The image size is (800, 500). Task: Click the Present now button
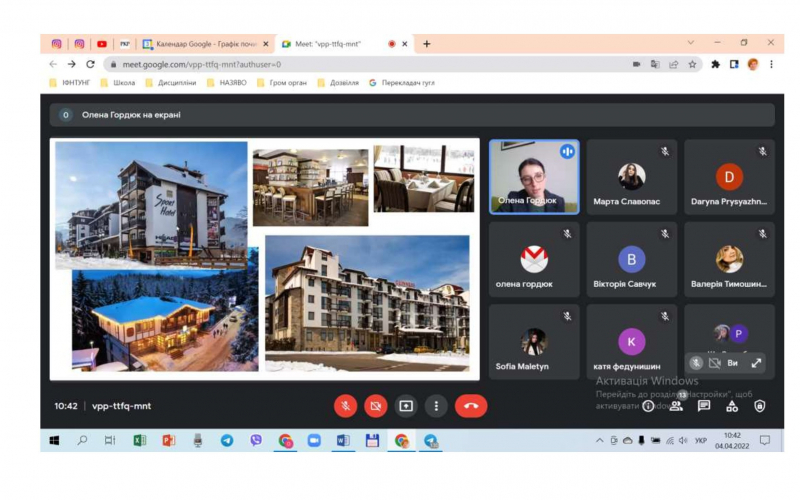click(406, 406)
